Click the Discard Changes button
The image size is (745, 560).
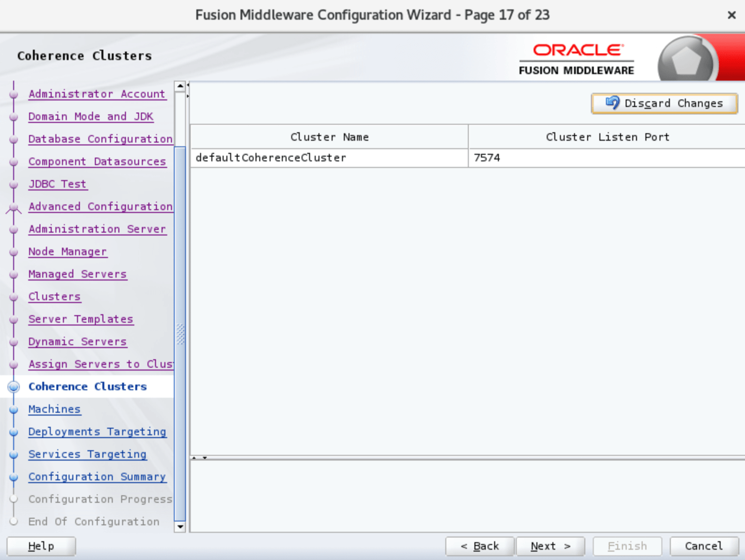pyautogui.click(x=664, y=103)
